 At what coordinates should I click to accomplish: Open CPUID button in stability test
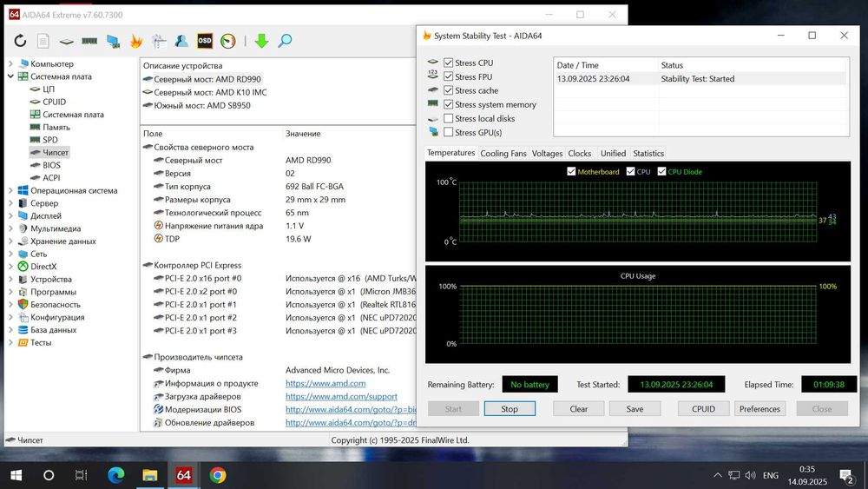(703, 409)
